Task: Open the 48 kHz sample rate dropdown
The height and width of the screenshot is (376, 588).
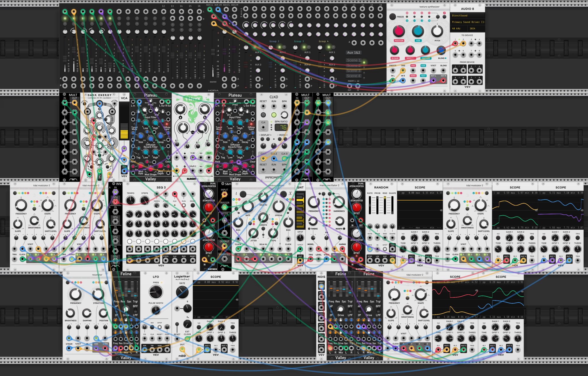Action: point(459,28)
